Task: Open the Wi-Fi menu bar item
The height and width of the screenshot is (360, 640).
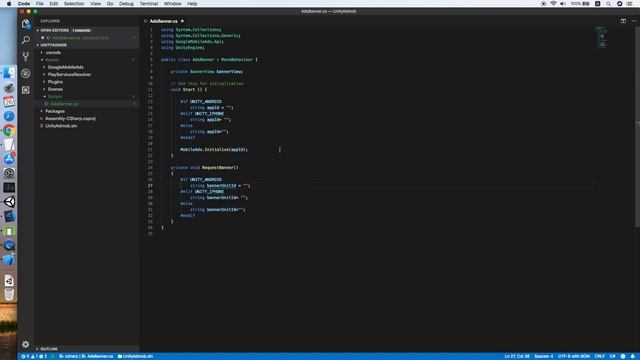Action: point(553,4)
